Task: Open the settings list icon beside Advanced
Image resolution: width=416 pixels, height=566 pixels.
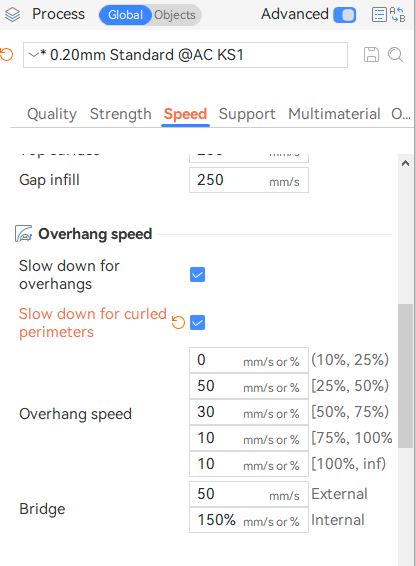Action: pyautogui.click(x=379, y=15)
